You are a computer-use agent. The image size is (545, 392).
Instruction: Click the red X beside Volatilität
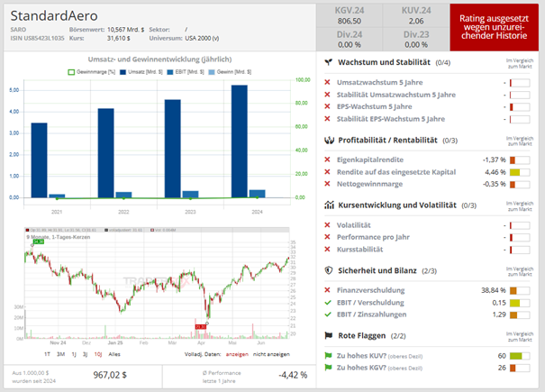[x=327, y=225]
